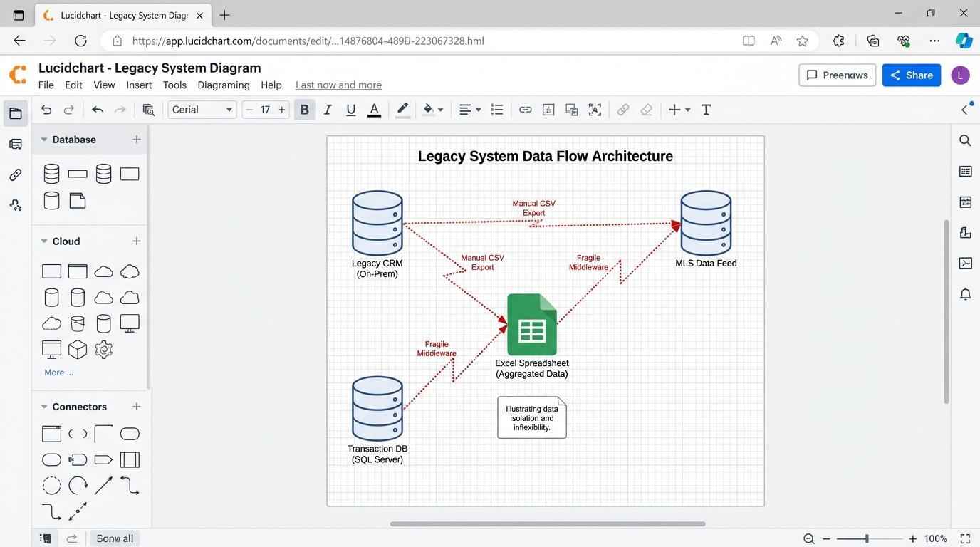Click the notifications bell icon
Image resolution: width=980 pixels, height=547 pixels.
click(965, 293)
